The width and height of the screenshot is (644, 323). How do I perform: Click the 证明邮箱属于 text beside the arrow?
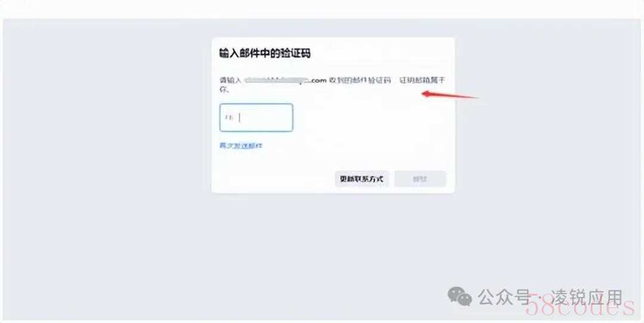tap(422, 80)
